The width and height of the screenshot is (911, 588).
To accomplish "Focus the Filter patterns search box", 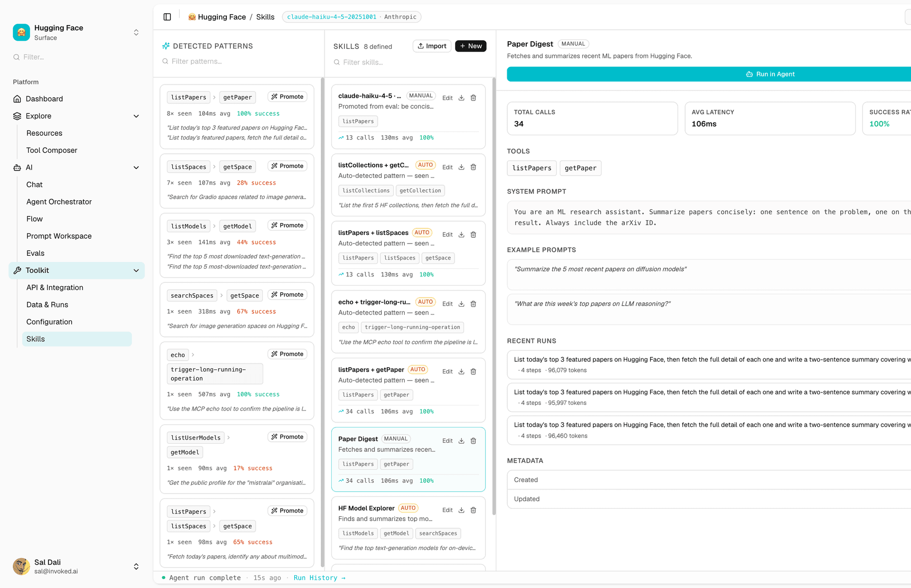I will 239,61.
